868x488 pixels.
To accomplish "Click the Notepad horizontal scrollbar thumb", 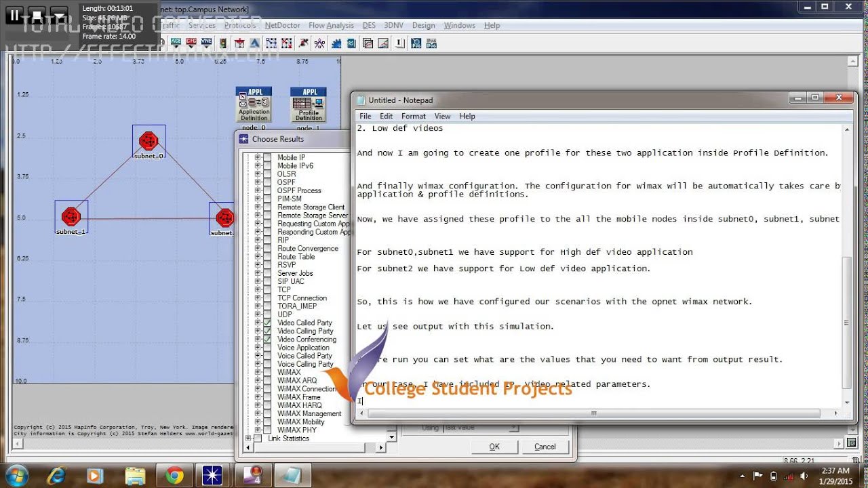I will (x=593, y=413).
